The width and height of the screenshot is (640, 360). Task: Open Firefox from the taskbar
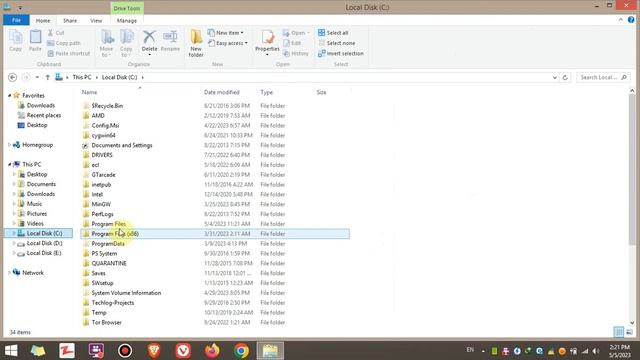point(212,351)
